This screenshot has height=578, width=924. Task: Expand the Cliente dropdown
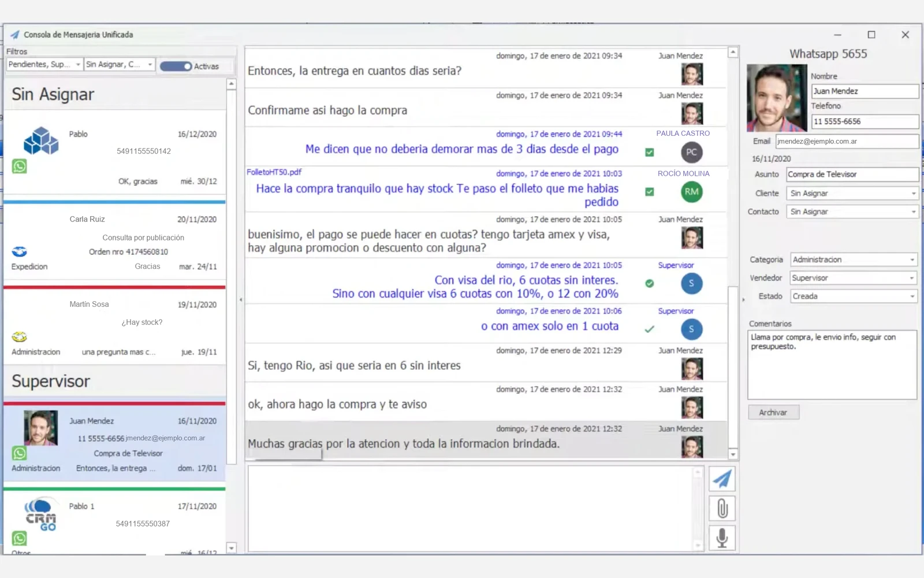click(x=852, y=194)
